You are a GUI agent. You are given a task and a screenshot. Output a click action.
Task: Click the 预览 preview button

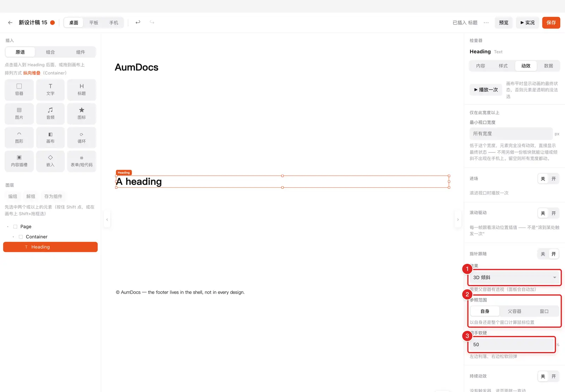[x=504, y=23]
